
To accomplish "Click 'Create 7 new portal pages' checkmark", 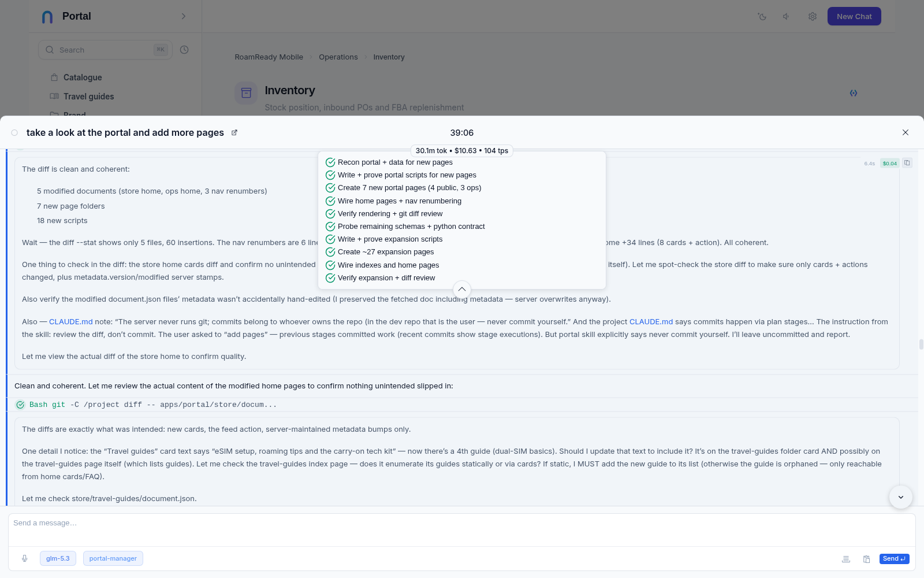I will (x=330, y=188).
